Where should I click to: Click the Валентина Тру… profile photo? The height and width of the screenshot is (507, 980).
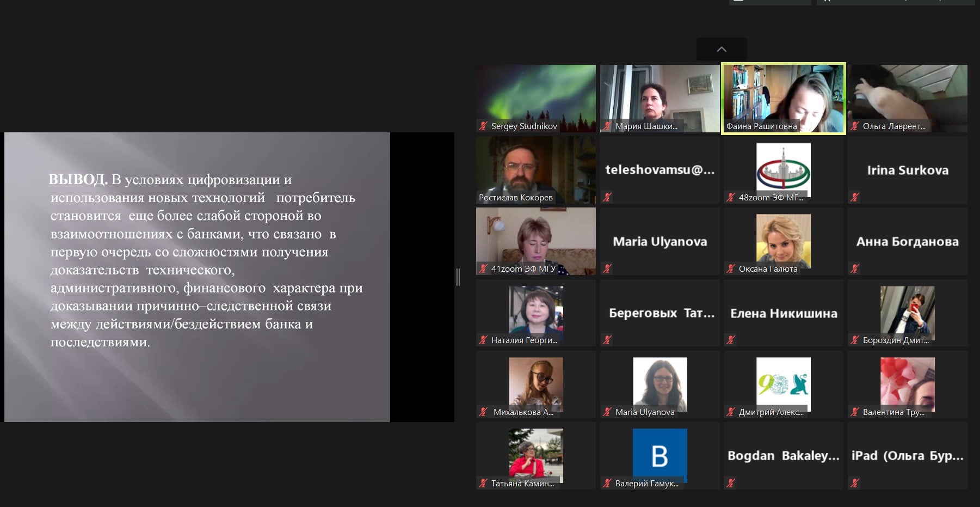908,384
